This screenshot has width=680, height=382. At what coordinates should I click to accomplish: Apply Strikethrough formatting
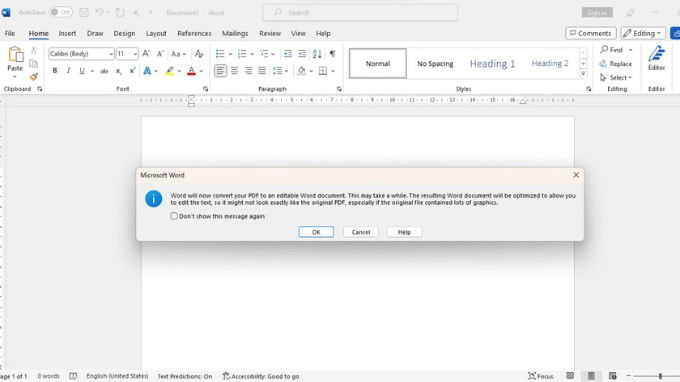(104, 71)
